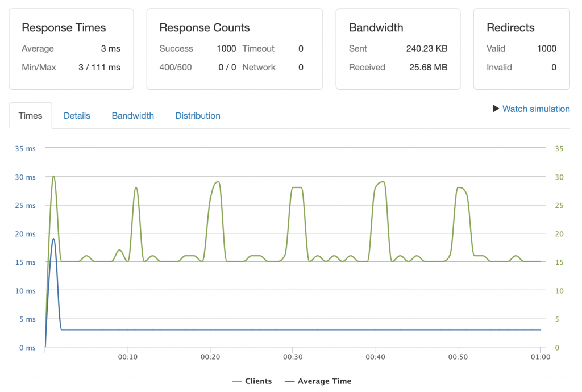Click the Response Times card heading
The image size is (582, 392).
pos(64,27)
